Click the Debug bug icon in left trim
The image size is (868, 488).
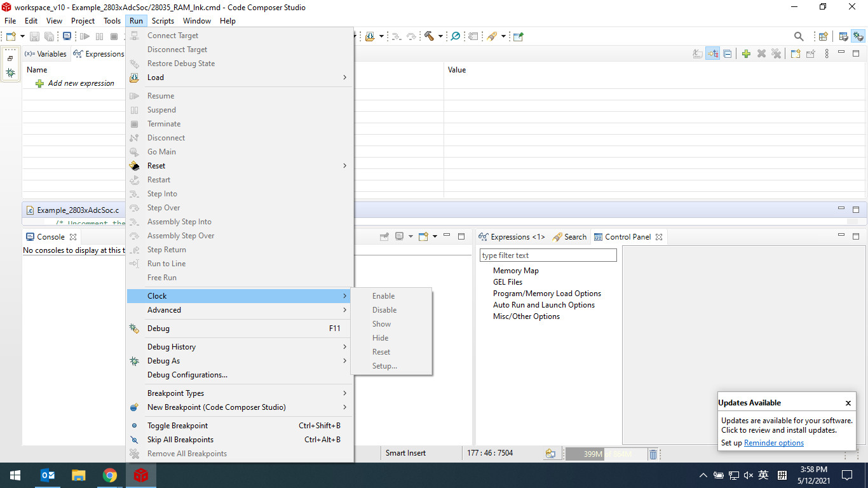coord(10,73)
